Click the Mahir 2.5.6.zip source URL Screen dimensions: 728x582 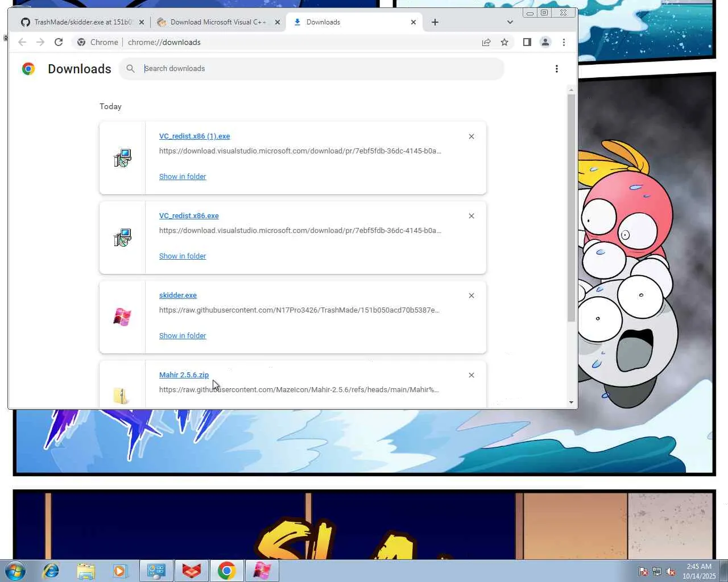tap(299, 390)
